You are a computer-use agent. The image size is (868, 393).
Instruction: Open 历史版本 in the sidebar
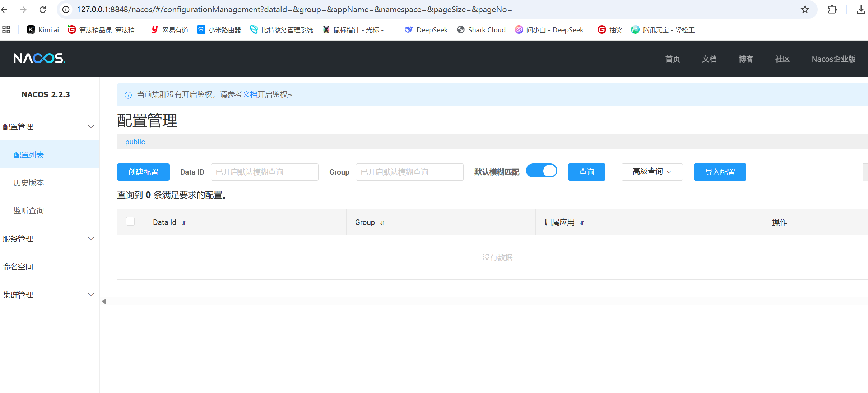pyautogui.click(x=29, y=183)
